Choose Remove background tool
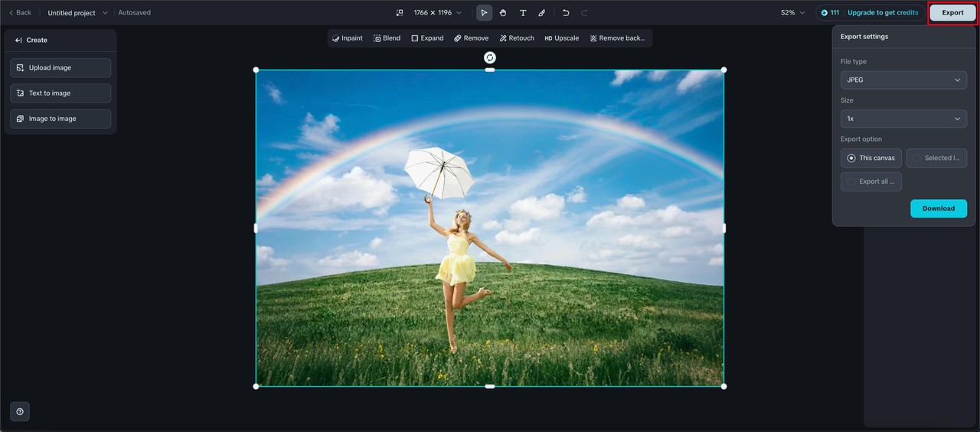Image resolution: width=980 pixels, height=432 pixels. click(x=617, y=38)
